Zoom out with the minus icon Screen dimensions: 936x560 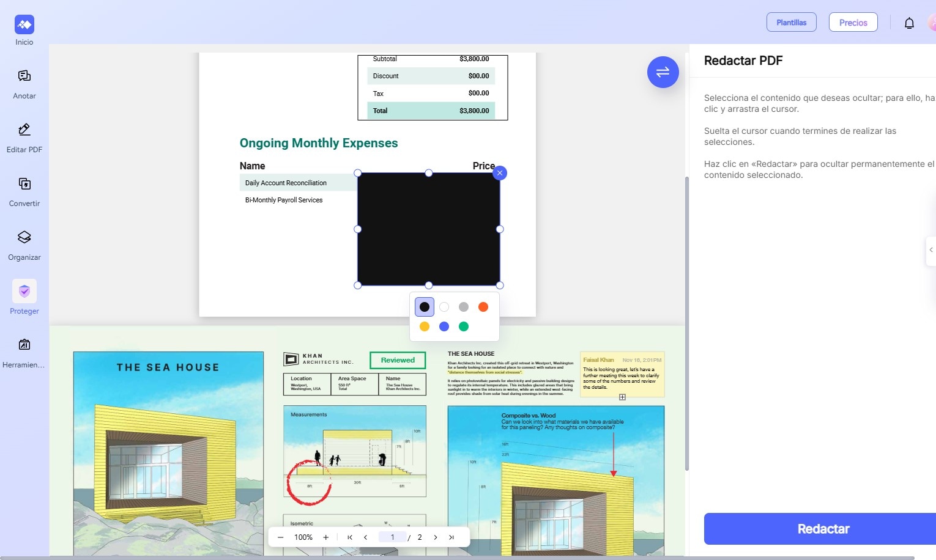point(280,537)
